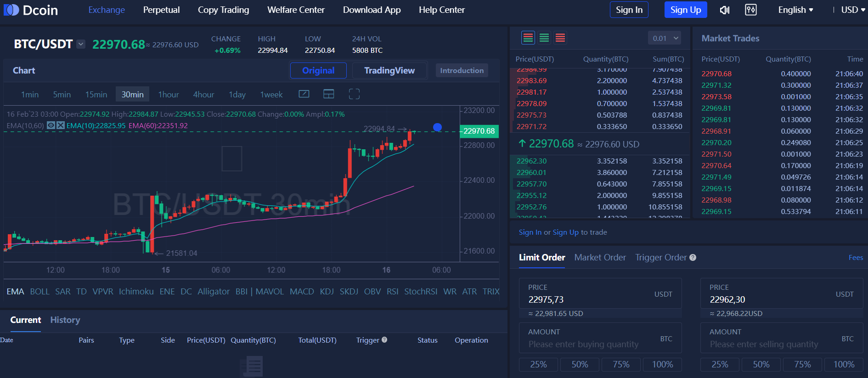Open chart drawing tools icon
This screenshot has height=378, width=868.
pyautogui.click(x=304, y=94)
